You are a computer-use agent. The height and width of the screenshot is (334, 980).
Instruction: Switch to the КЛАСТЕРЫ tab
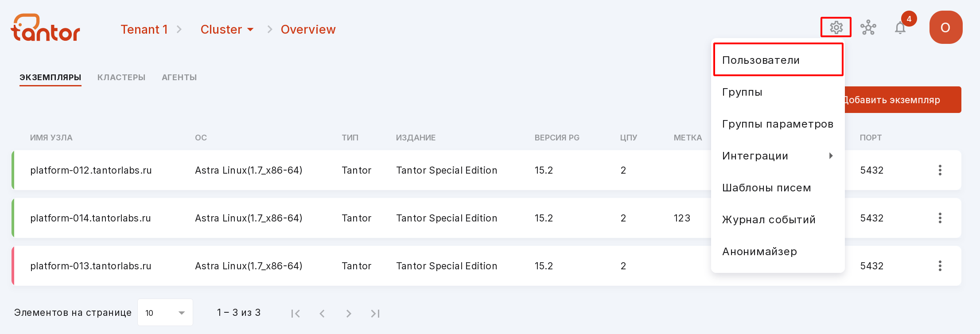[121, 78]
